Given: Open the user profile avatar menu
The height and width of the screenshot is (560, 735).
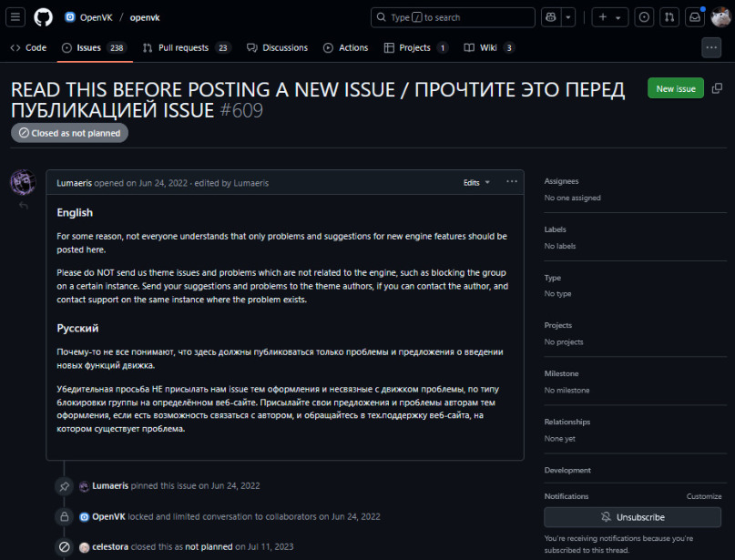Looking at the screenshot, I should (720, 17).
